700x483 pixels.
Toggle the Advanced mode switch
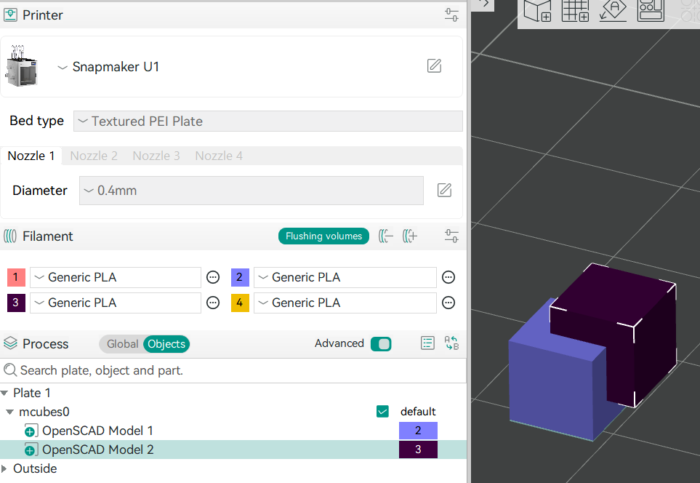point(380,344)
